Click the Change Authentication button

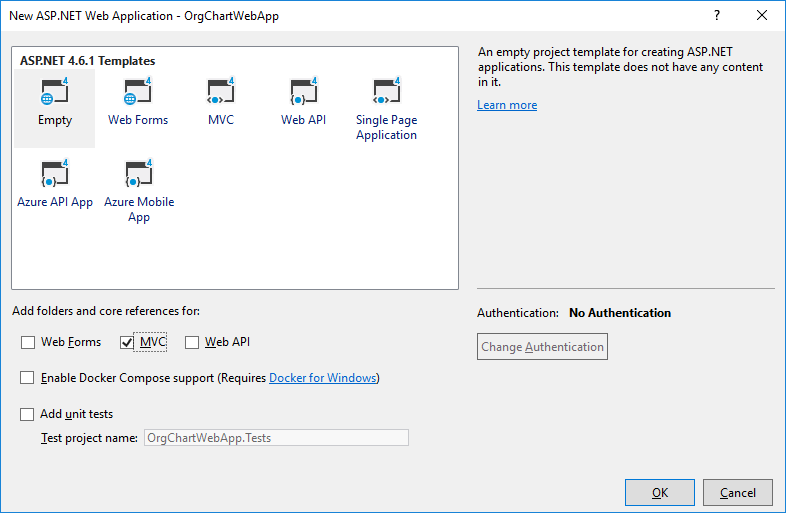click(x=542, y=347)
